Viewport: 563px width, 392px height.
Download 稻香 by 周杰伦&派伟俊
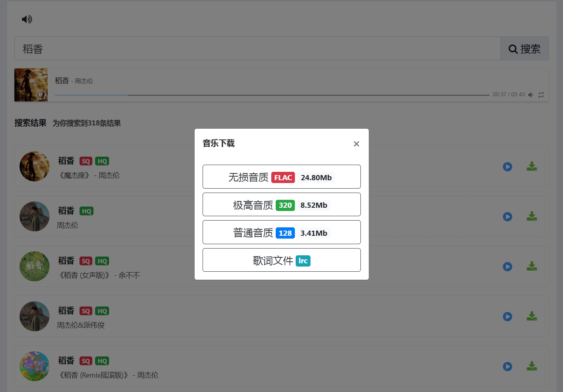[x=531, y=316]
